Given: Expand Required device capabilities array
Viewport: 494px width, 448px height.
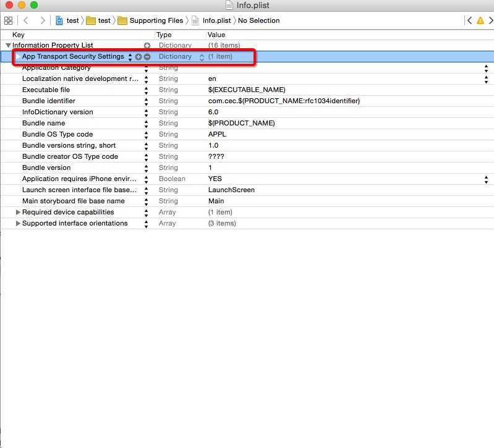Looking at the screenshot, I should (x=18, y=212).
